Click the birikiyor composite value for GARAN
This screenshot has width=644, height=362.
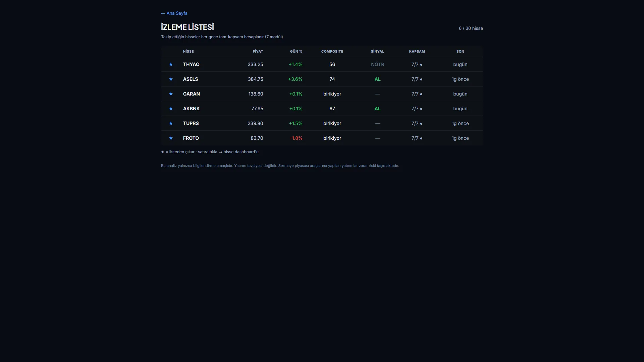coord(332,94)
